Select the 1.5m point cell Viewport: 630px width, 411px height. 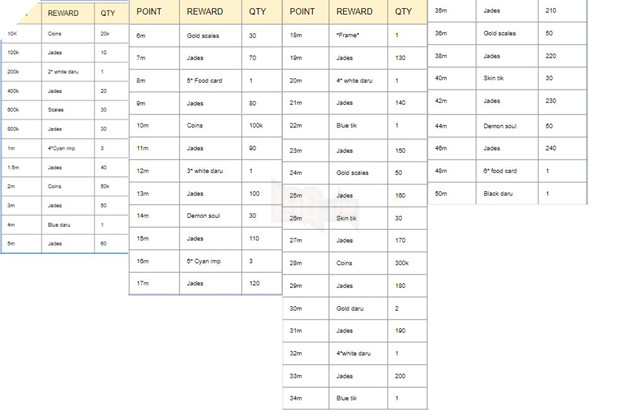click(x=14, y=167)
